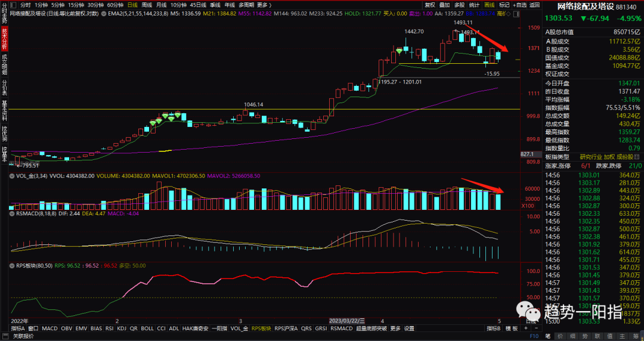
Task: Select MACD indicator
Action: [49, 328]
